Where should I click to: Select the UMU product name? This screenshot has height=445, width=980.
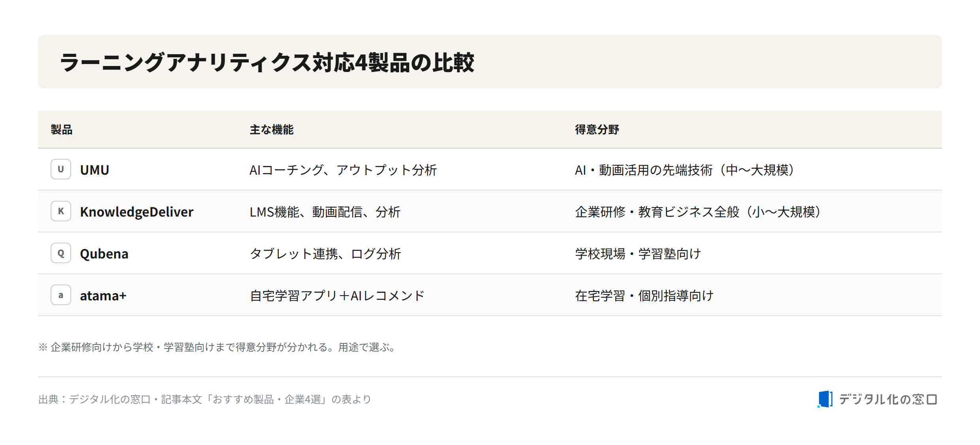click(94, 170)
